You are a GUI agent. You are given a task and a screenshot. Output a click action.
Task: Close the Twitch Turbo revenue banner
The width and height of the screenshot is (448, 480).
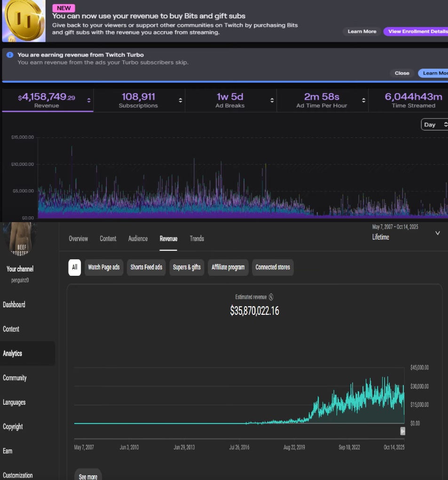402,73
